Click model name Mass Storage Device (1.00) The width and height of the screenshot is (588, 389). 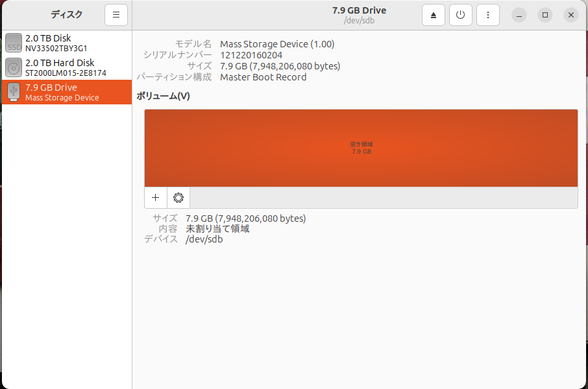[x=277, y=44]
